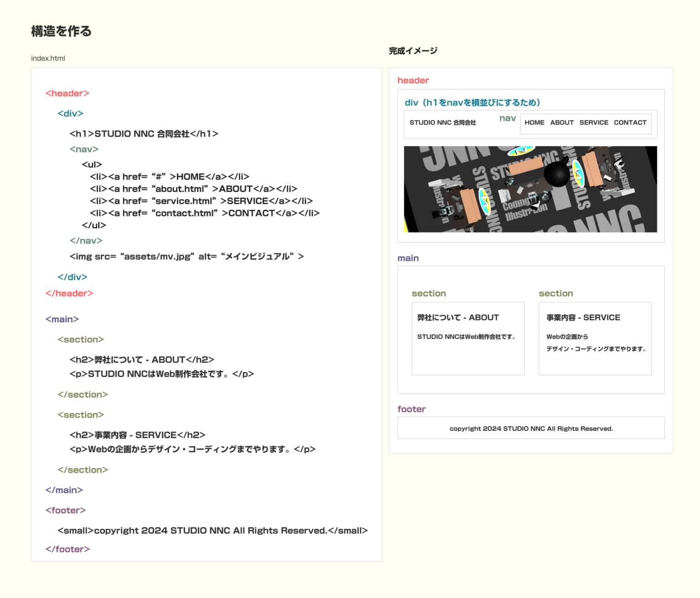
Task: Click the 事業内容 - SERVICE section box
Action: click(x=595, y=338)
